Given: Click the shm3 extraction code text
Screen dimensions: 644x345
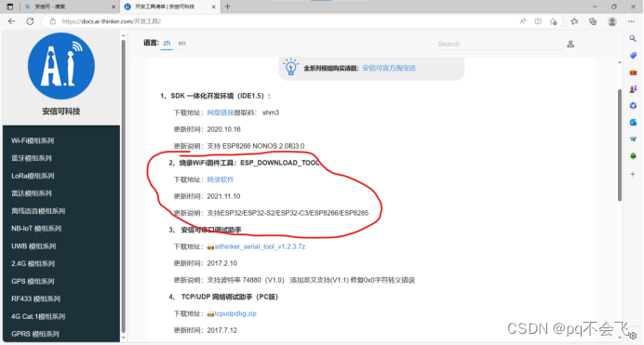Looking at the screenshot, I should tap(271, 113).
